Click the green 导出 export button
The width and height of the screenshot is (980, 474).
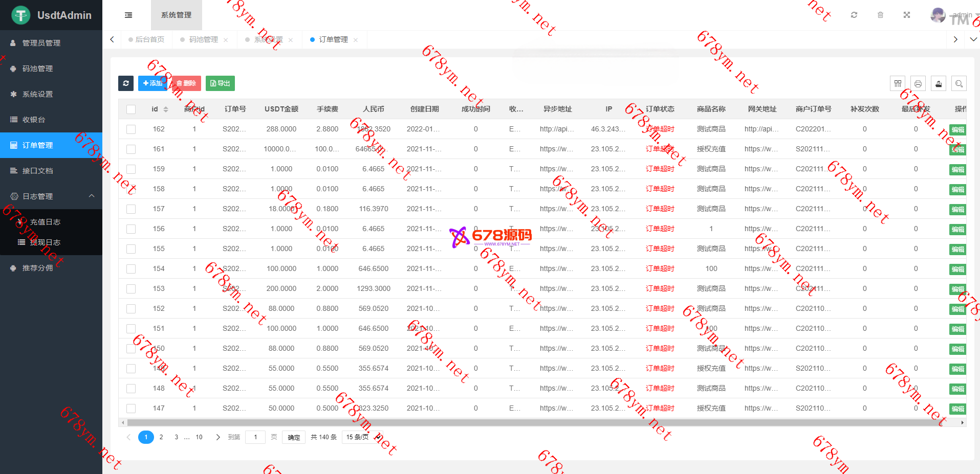point(220,83)
